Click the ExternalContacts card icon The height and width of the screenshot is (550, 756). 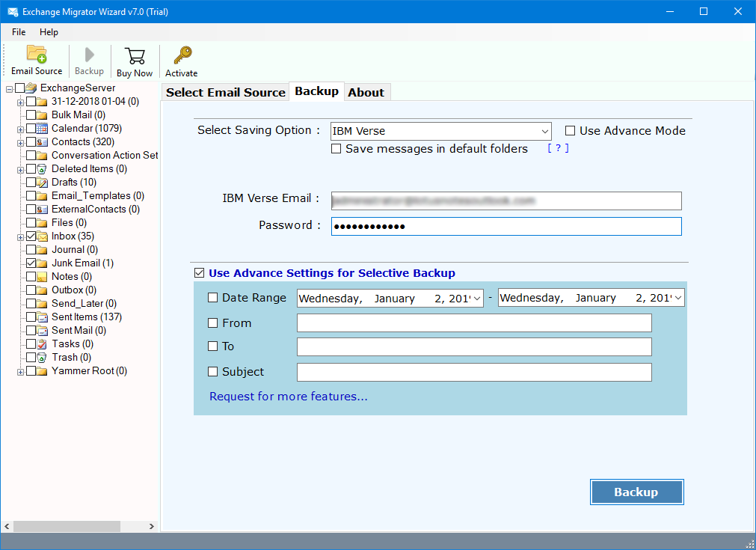coord(43,210)
